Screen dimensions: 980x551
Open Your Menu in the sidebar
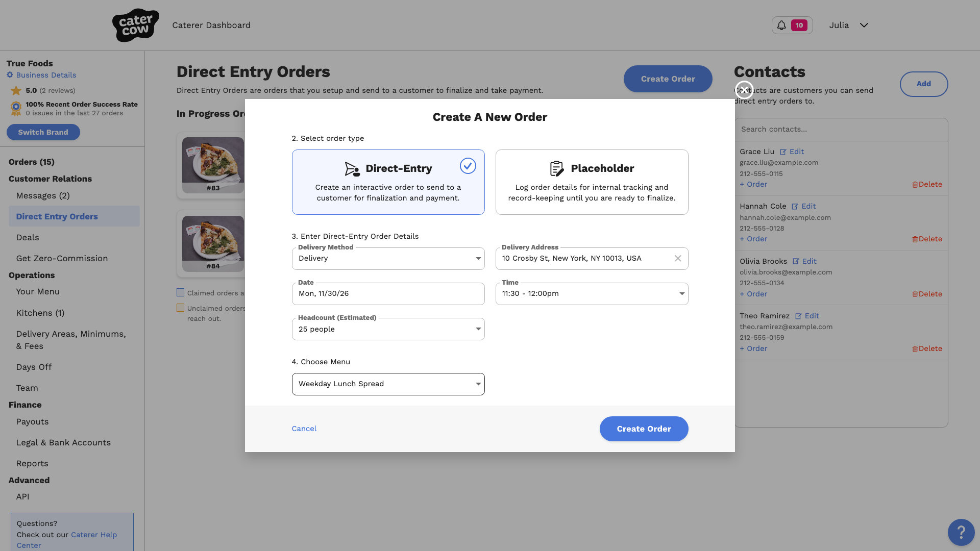pos(38,291)
